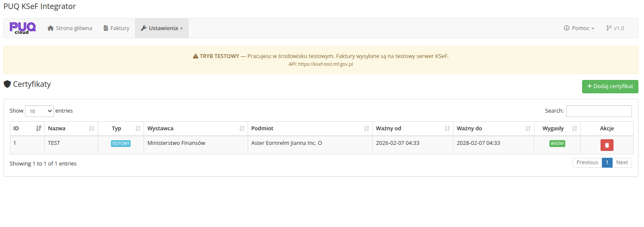Focus the Search input field
This screenshot has height=227, width=644.
(x=599, y=111)
